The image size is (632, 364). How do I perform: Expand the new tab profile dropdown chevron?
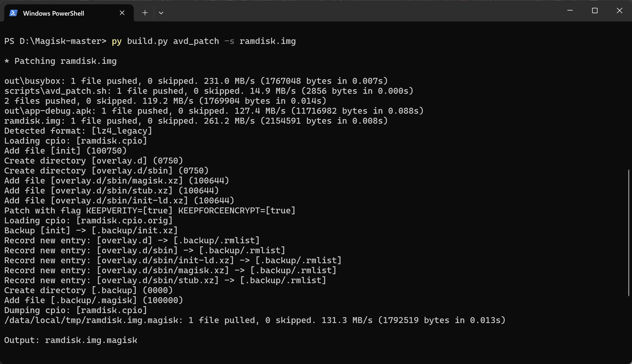coord(161,13)
